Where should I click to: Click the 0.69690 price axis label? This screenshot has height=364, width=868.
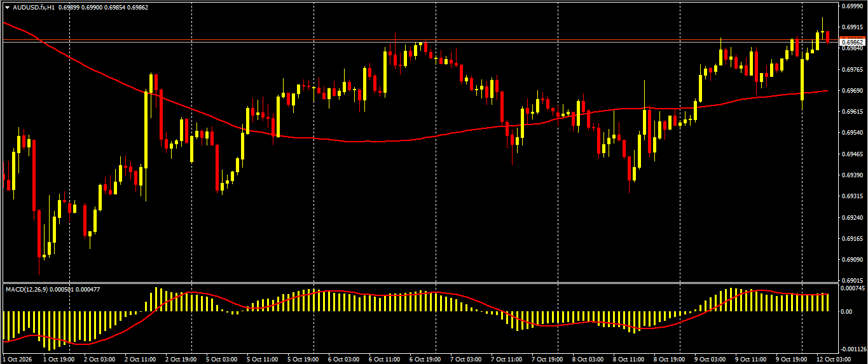pyautogui.click(x=851, y=90)
